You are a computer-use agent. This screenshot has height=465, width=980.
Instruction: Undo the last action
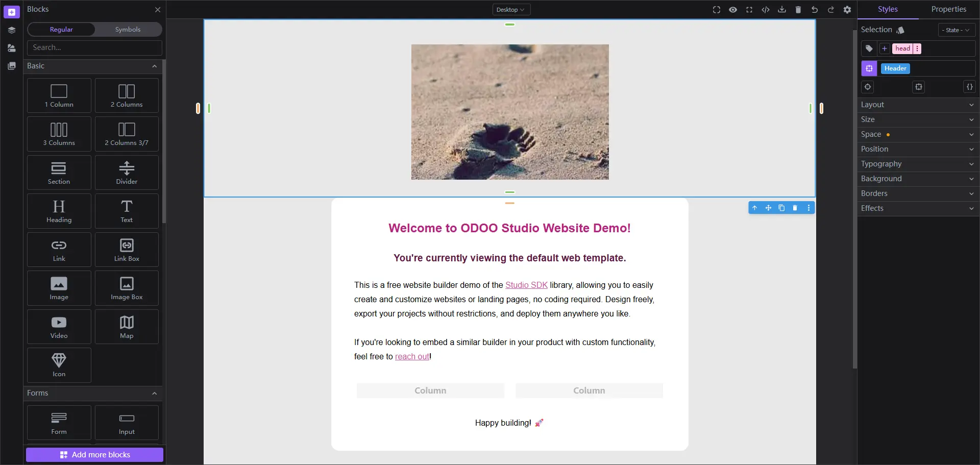[815, 10]
